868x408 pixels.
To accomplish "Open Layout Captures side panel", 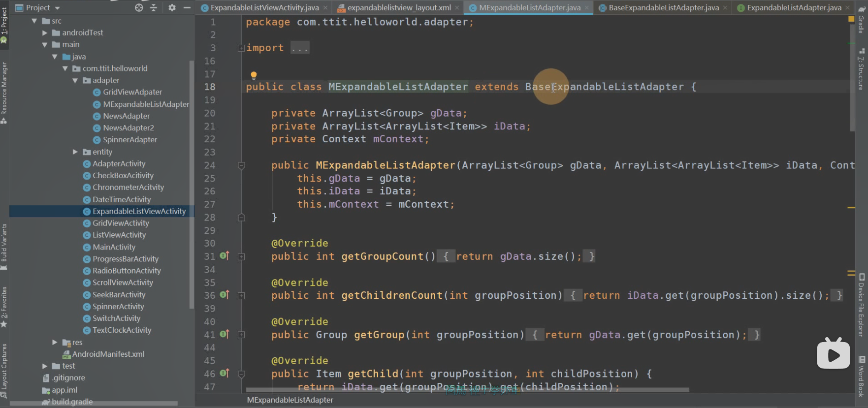I will 4,371.
